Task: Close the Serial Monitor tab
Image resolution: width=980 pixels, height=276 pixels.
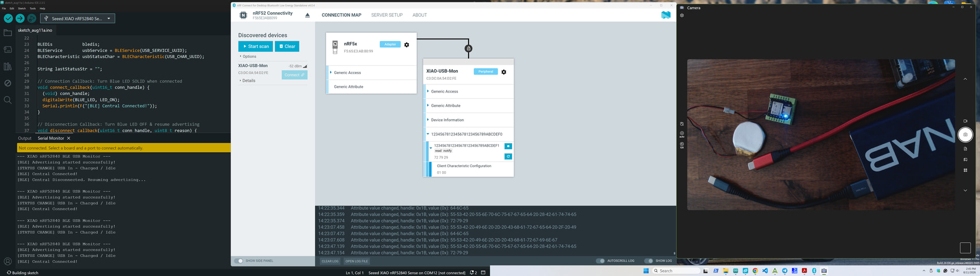Action: tap(68, 138)
